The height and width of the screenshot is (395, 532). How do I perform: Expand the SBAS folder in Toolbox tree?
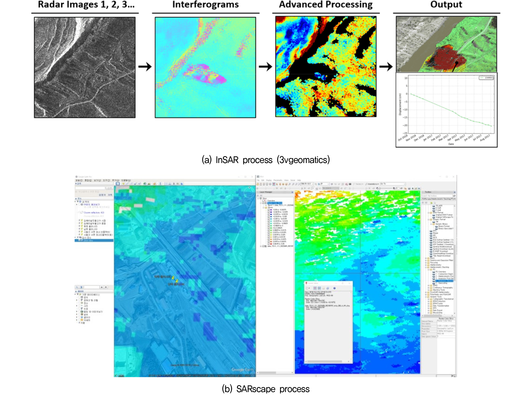428,285
